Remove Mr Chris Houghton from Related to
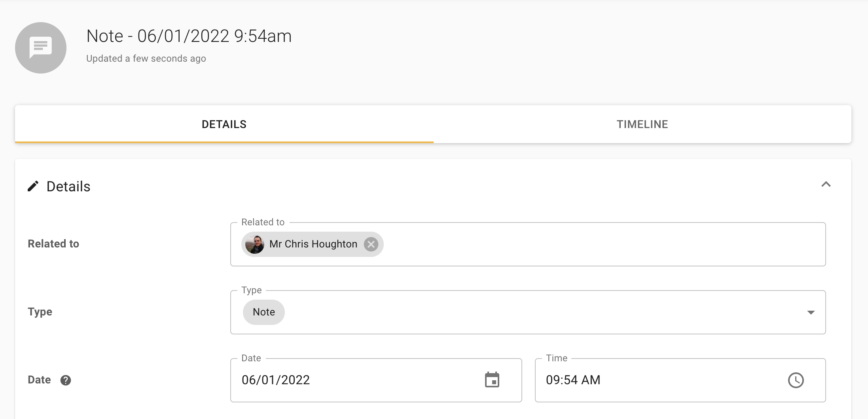This screenshot has width=868, height=419. tap(371, 244)
